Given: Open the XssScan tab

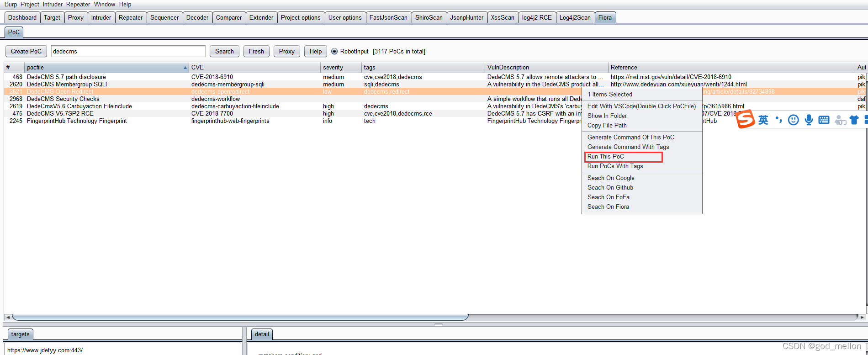Looking at the screenshot, I should point(503,17).
